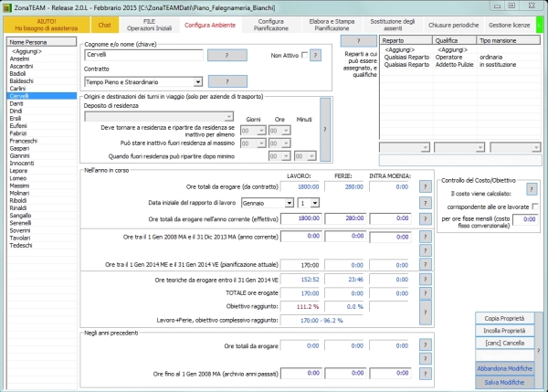
Task: Click the Nome Persona column header
Action: 42,42
